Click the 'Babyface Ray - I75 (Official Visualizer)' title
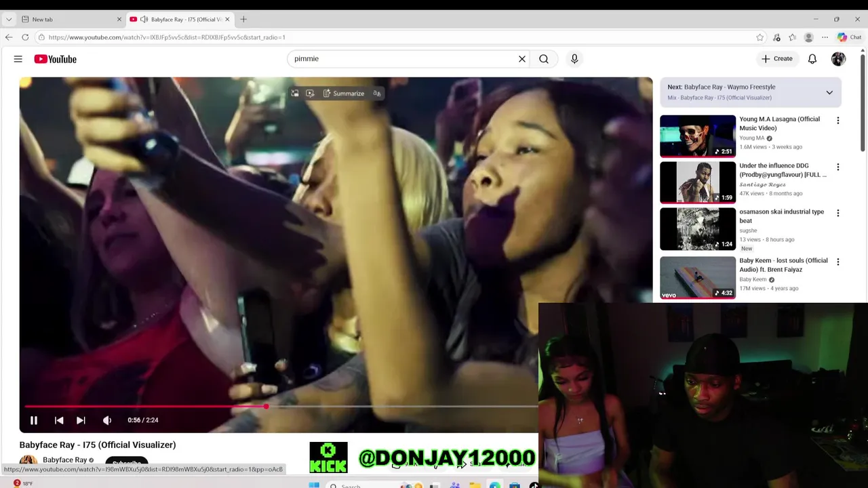The height and width of the screenshot is (488, 868). pos(98,445)
